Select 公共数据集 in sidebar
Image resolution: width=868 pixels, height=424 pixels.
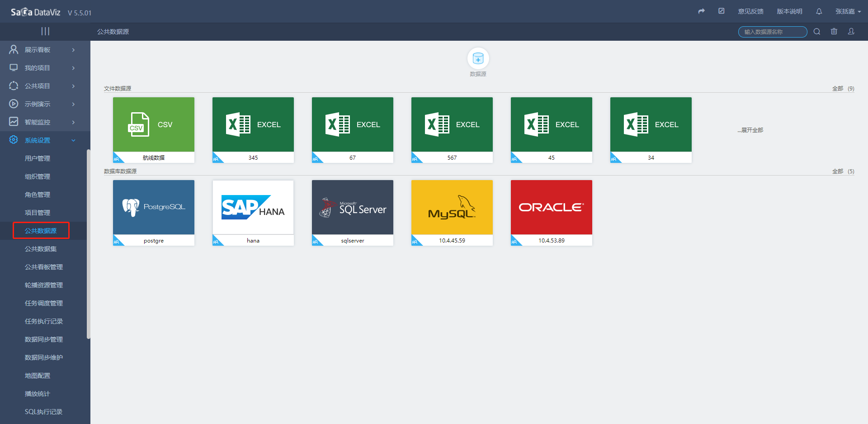tap(41, 249)
